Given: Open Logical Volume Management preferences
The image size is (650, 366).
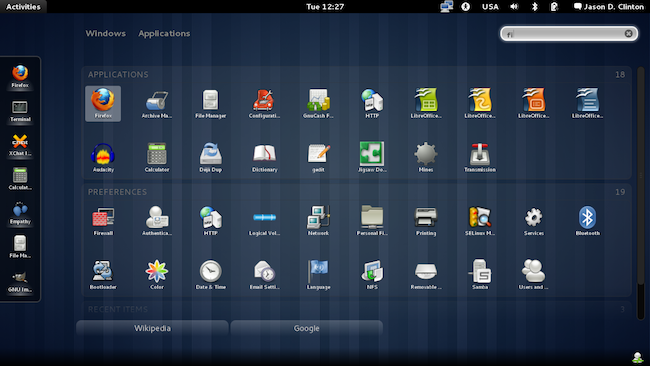Looking at the screenshot, I should pos(264,221).
